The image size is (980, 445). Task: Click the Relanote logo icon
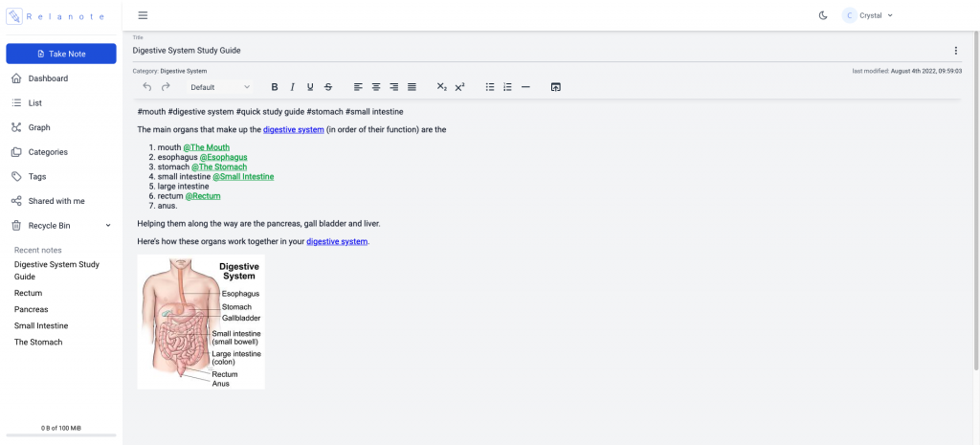tap(14, 16)
